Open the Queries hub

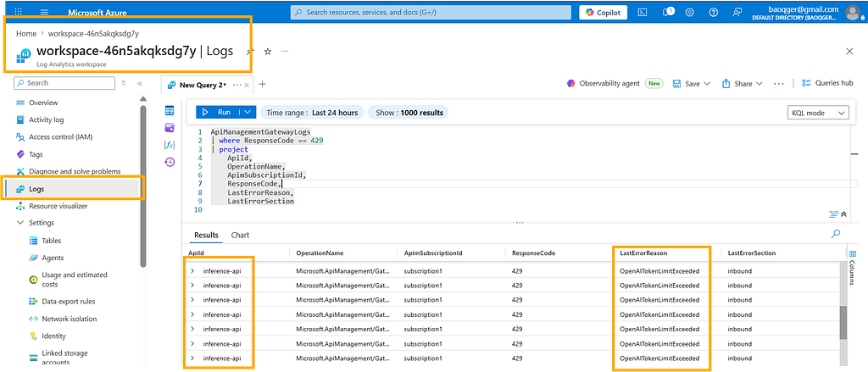pyautogui.click(x=827, y=83)
